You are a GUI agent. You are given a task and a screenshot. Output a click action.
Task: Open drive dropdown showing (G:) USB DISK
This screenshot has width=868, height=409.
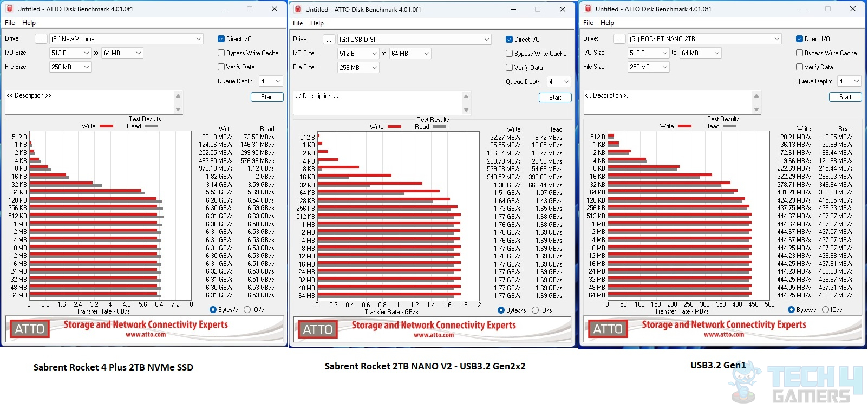click(415, 40)
